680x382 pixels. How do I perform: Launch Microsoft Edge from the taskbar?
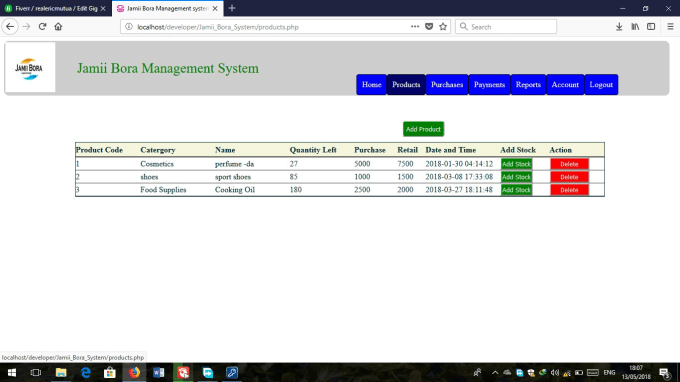[85, 372]
